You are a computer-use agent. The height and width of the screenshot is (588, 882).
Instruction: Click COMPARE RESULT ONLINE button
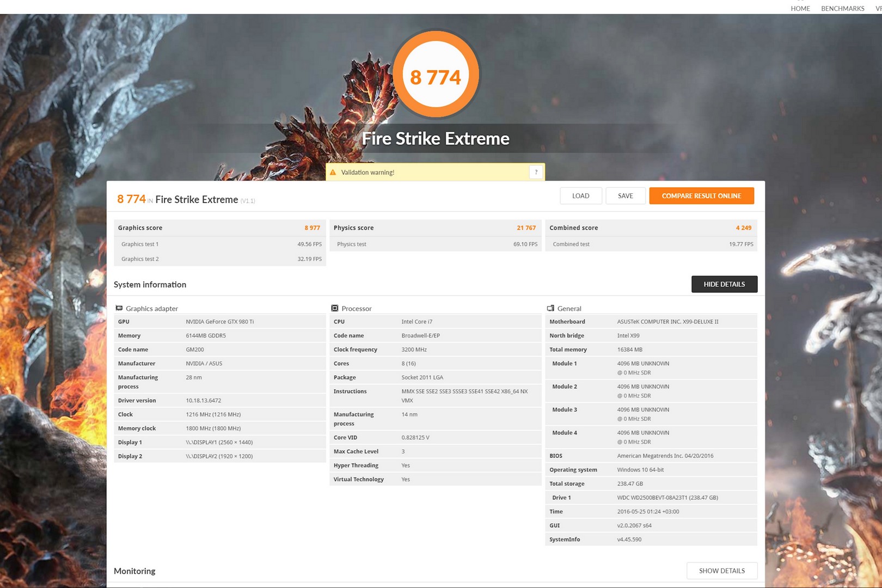(701, 196)
